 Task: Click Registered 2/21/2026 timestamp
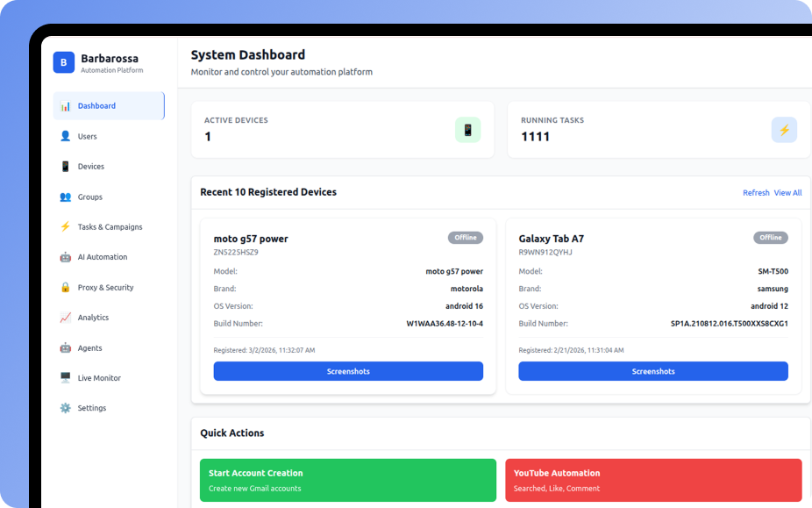point(571,350)
